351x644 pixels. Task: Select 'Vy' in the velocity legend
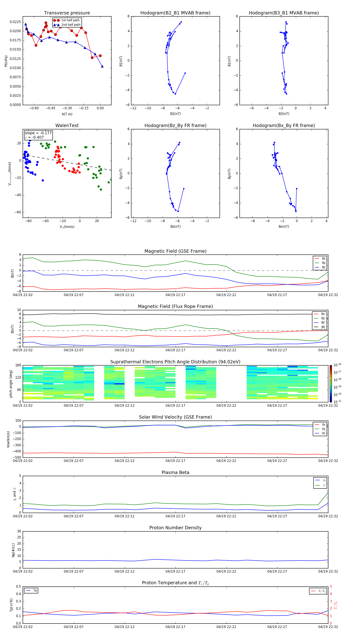point(320,429)
